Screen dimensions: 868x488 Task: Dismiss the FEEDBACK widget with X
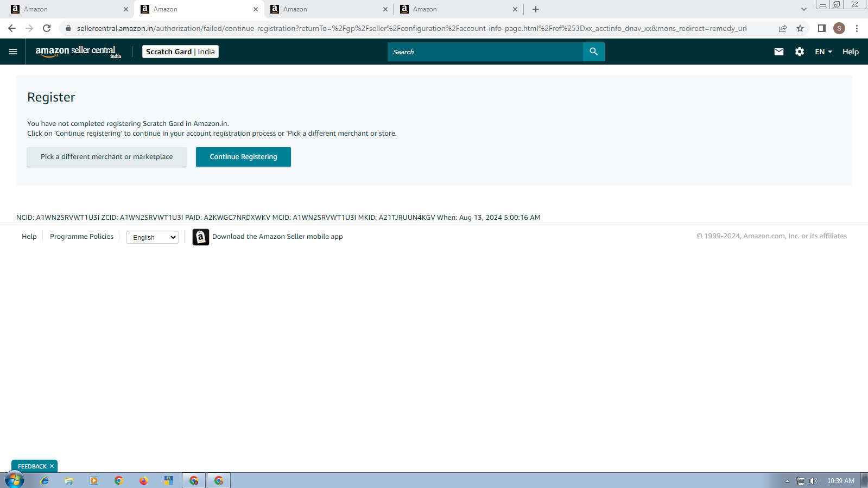[x=52, y=466]
